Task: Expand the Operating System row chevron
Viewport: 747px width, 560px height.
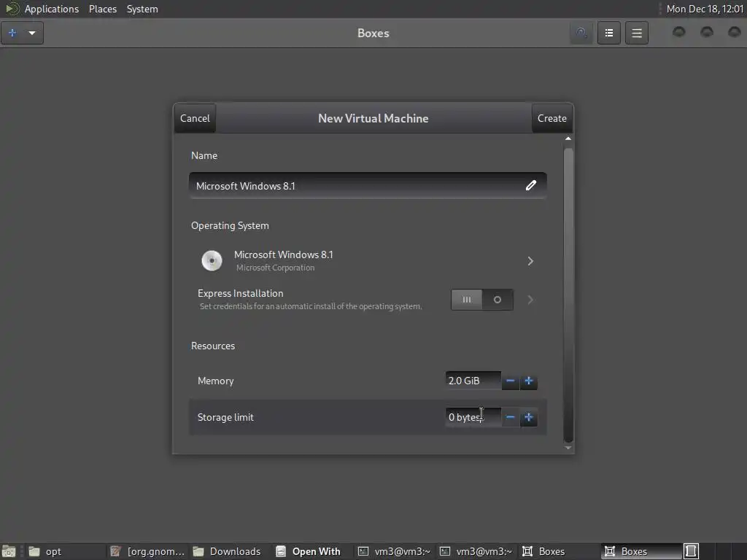Action: point(530,261)
